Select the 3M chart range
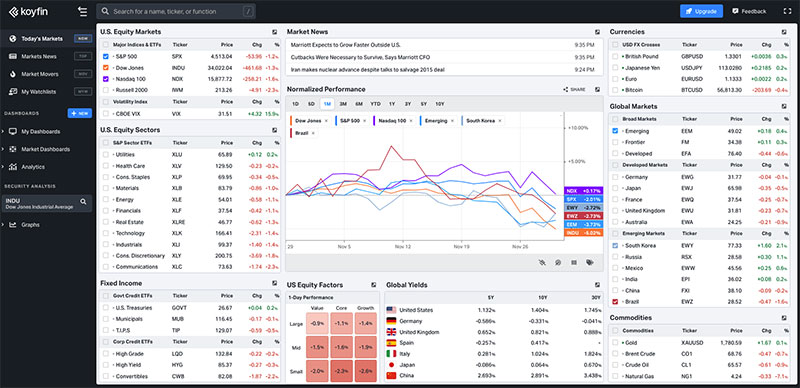800x388 pixels. coord(343,104)
